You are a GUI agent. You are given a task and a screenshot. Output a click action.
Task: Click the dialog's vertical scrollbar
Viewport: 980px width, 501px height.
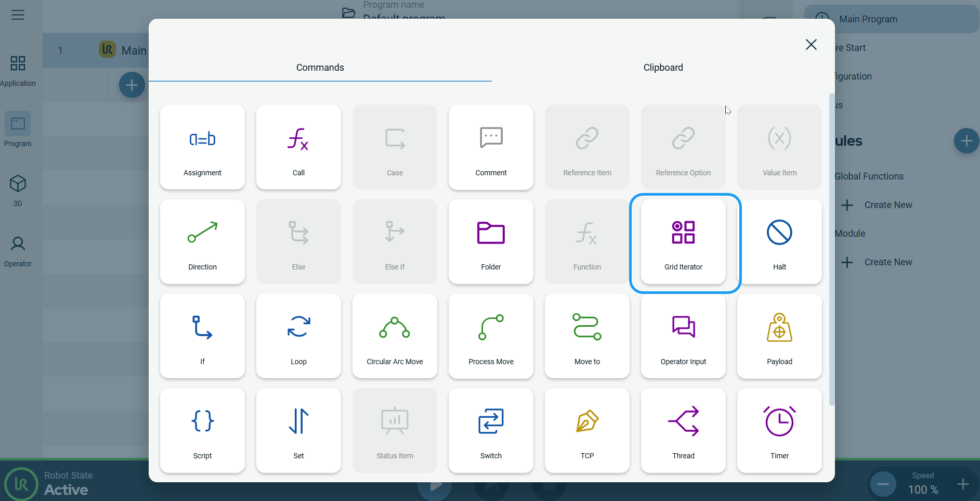pos(831,250)
